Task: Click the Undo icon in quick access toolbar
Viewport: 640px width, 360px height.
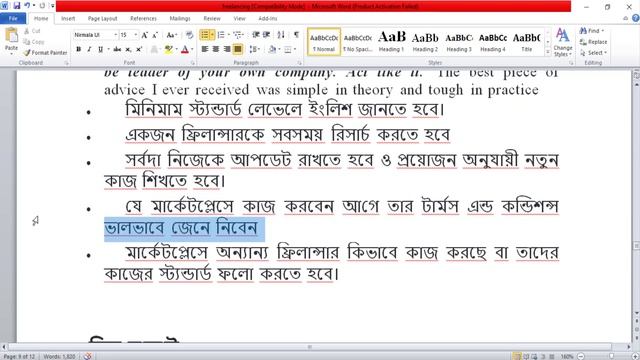Action: coord(27,6)
